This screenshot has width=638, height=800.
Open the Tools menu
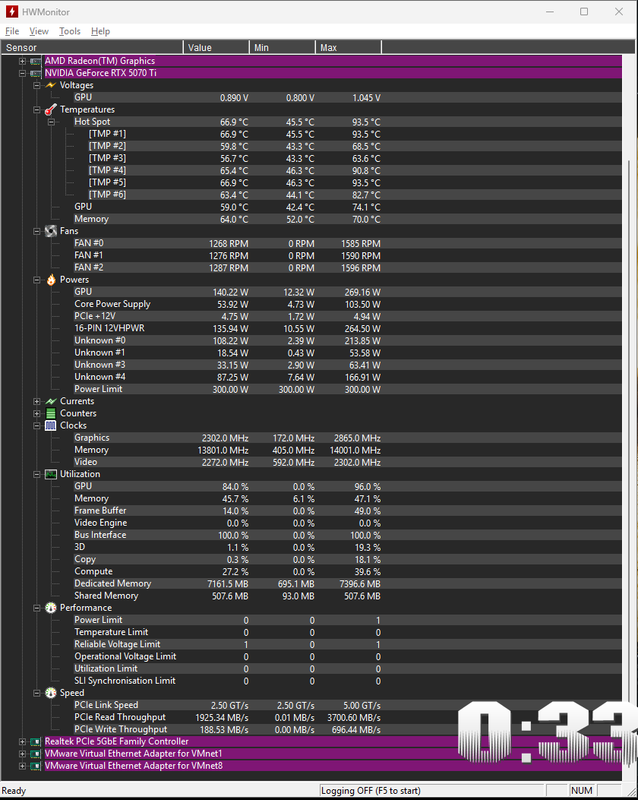point(69,31)
